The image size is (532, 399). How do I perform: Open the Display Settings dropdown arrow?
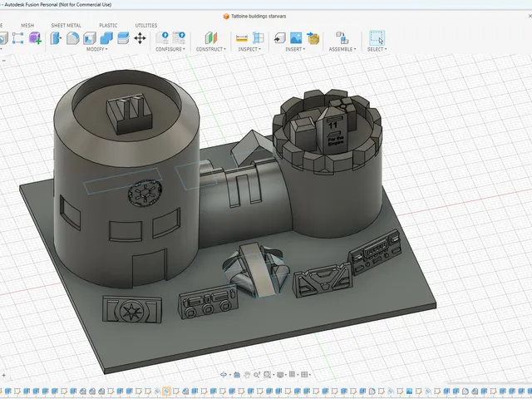tap(286, 375)
